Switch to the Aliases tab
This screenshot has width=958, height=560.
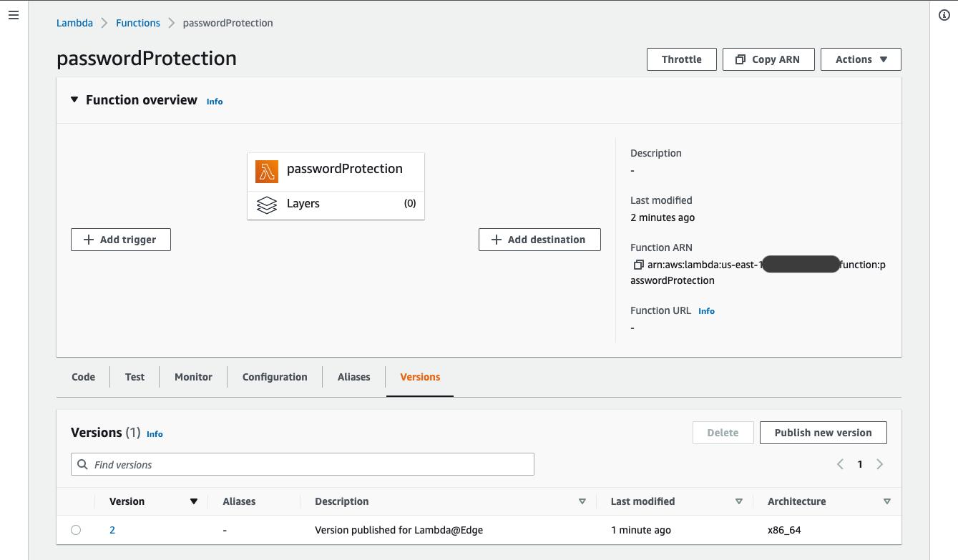353,377
